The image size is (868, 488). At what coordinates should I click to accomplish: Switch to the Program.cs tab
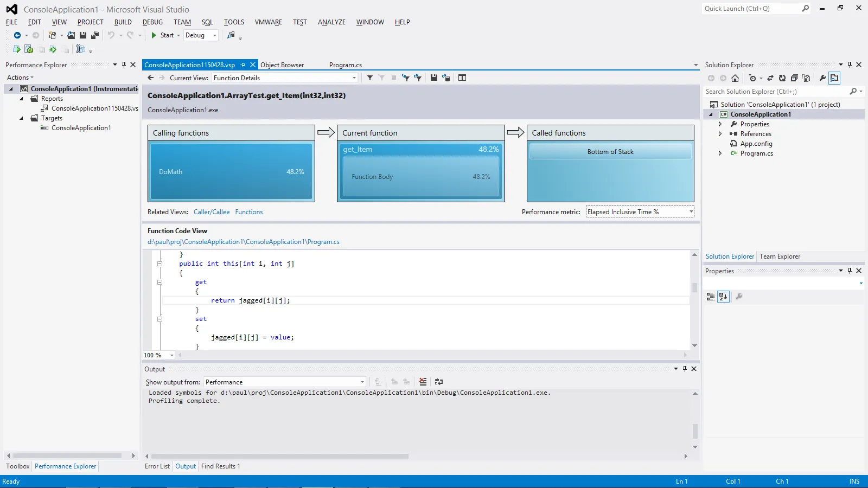pyautogui.click(x=346, y=65)
